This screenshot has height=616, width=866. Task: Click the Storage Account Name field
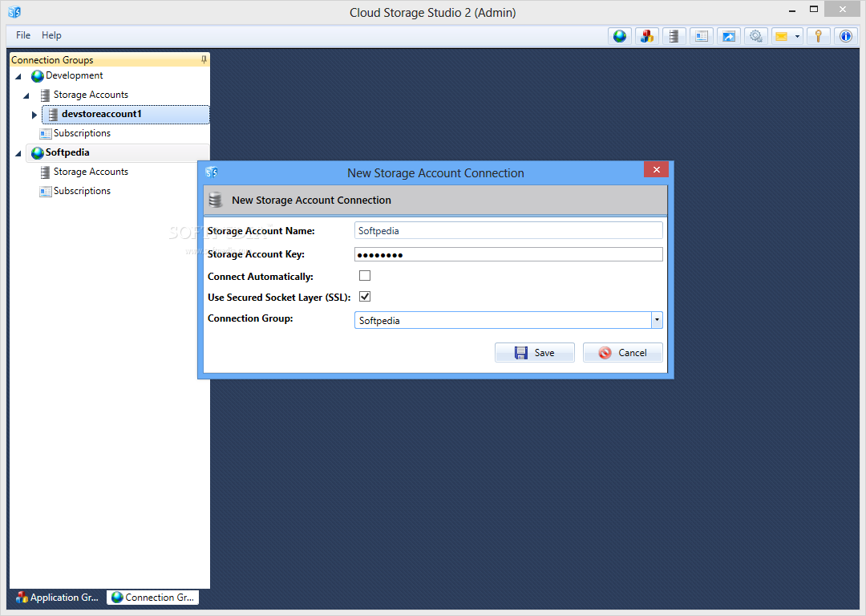click(x=508, y=230)
